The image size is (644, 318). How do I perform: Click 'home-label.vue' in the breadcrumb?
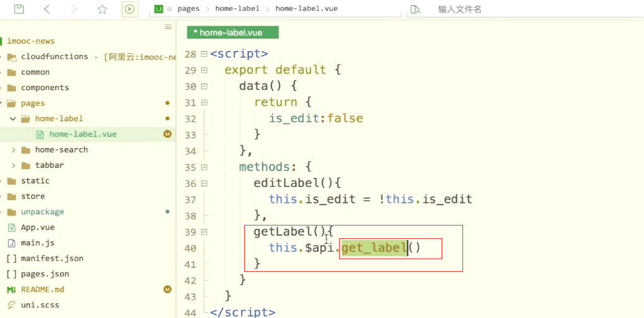click(x=306, y=9)
